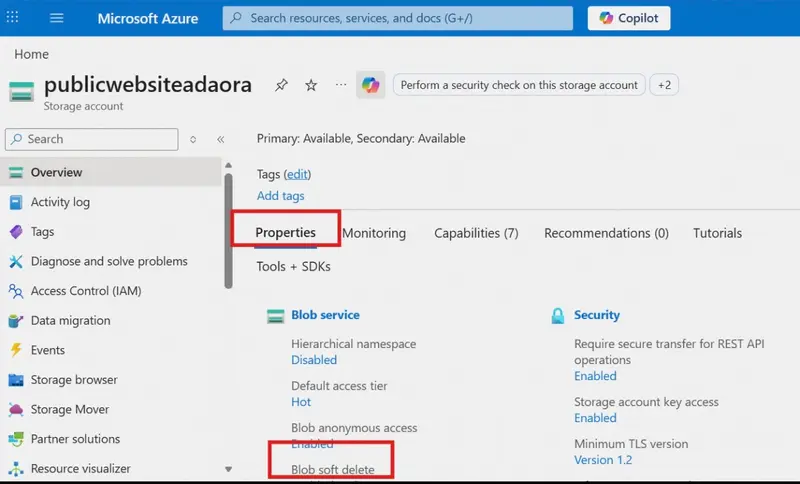Click the storage account icon beside title
The width and height of the screenshot is (800, 484).
(x=21, y=91)
